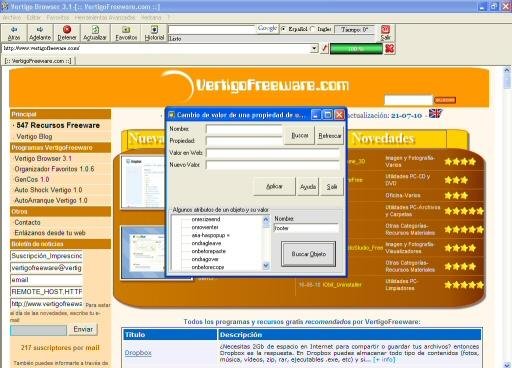Select the onrowenter attribute
The height and width of the screenshot is (368, 512).
pyautogui.click(x=205, y=227)
